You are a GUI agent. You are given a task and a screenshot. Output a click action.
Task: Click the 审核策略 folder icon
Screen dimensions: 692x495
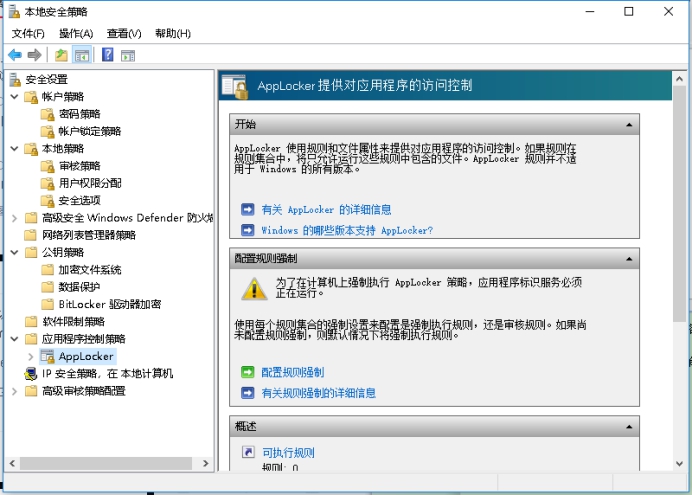point(47,166)
